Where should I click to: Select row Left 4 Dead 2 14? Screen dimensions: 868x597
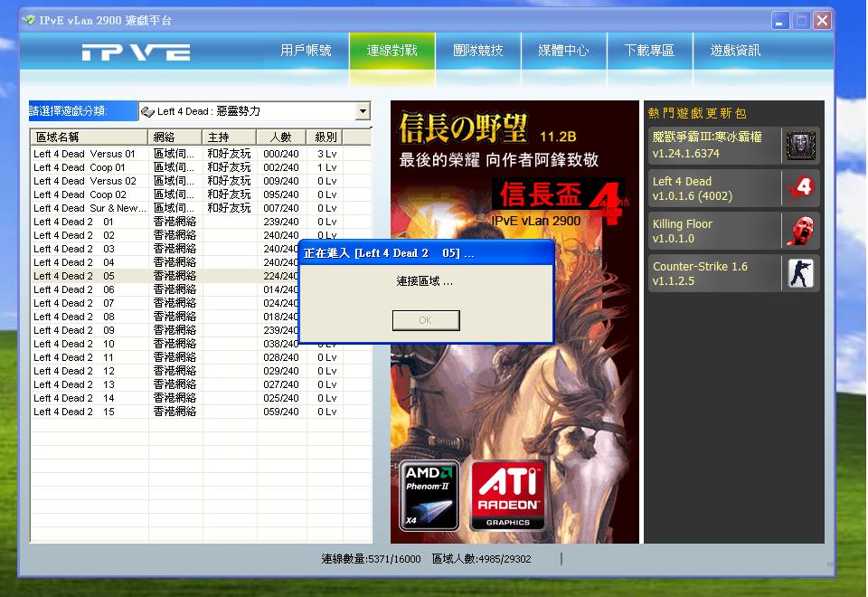click(201, 398)
